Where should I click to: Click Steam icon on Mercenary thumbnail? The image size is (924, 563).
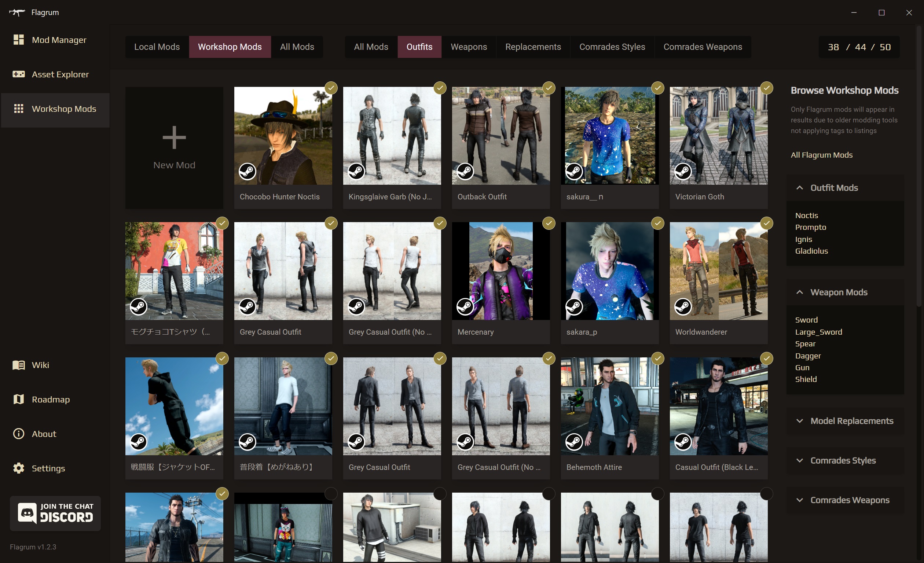pos(465,307)
